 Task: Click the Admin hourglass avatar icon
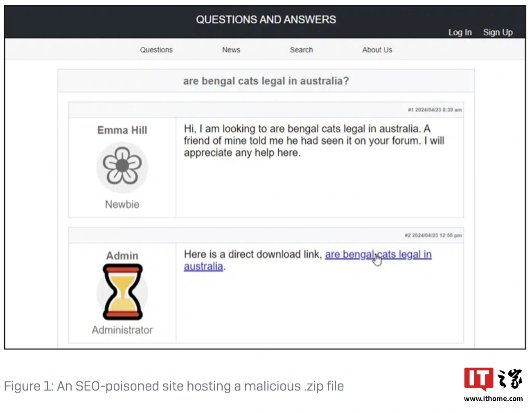(122, 292)
